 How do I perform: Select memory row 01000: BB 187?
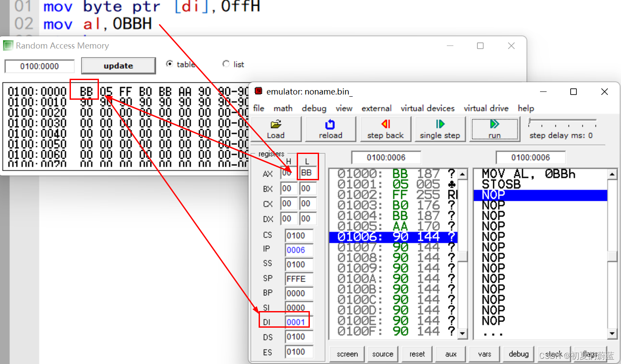coord(393,174)
